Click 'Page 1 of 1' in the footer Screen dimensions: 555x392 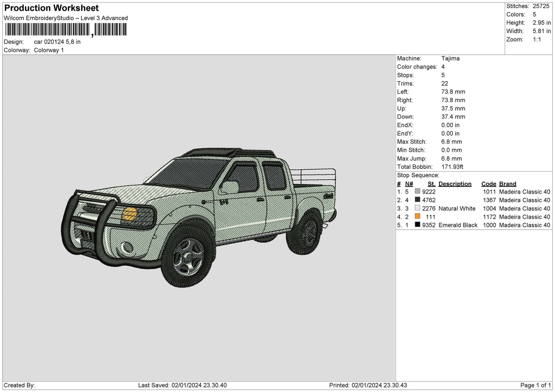pyautogui.click(x=535, y=385)
